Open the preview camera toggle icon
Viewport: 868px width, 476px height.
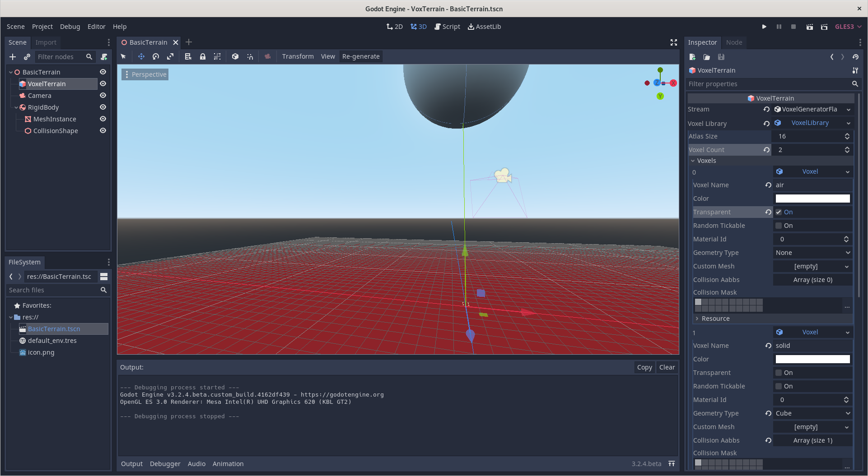(x=267, y=56)
